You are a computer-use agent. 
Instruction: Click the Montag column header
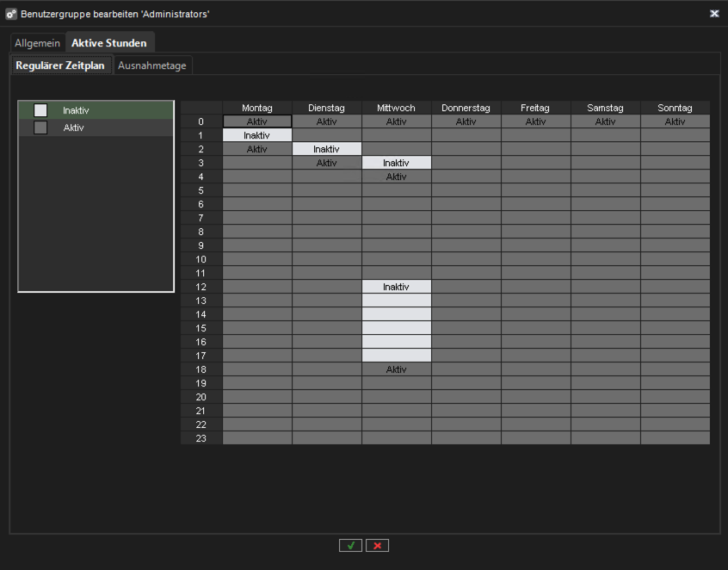pyautogui.click(x=256, y=107)
